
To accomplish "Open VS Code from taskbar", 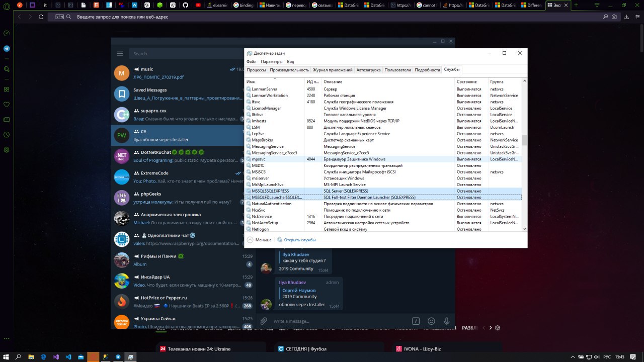I will pos(68,356).
